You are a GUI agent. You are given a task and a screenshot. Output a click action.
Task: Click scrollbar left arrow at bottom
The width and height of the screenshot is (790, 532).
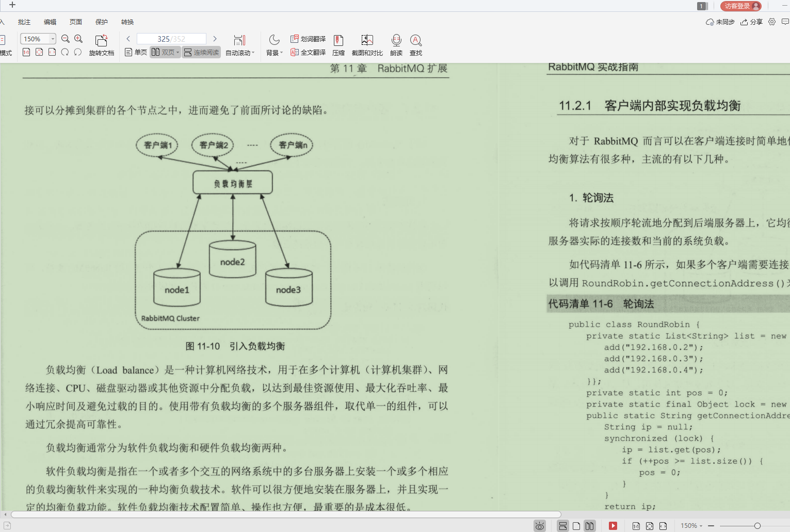pyautogui.click(x=5, y=514)
